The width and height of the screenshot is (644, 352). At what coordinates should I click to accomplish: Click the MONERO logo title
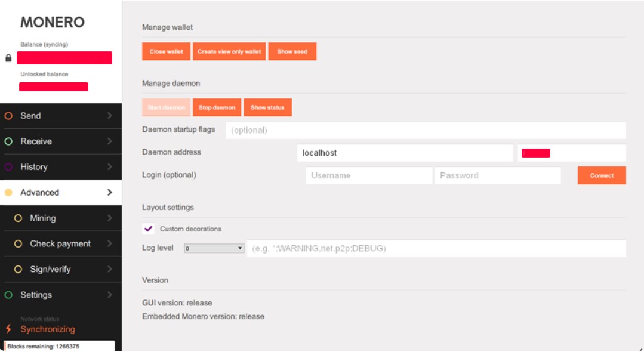tap(53, 22)
